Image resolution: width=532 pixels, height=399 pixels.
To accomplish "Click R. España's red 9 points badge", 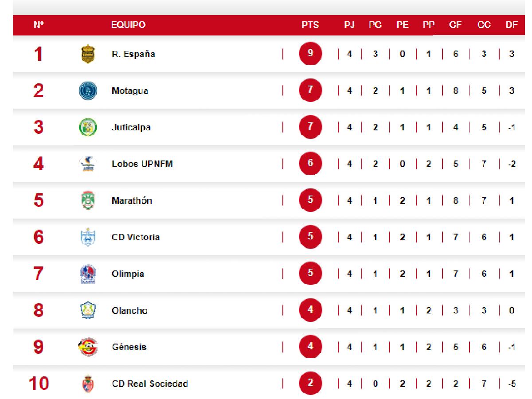I will 310,55.
